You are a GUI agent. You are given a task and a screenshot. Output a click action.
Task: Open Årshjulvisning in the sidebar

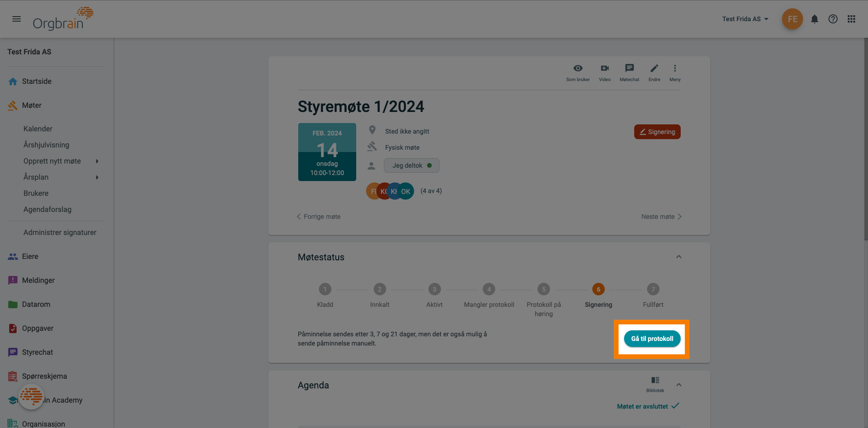click(x=46, y=145)
